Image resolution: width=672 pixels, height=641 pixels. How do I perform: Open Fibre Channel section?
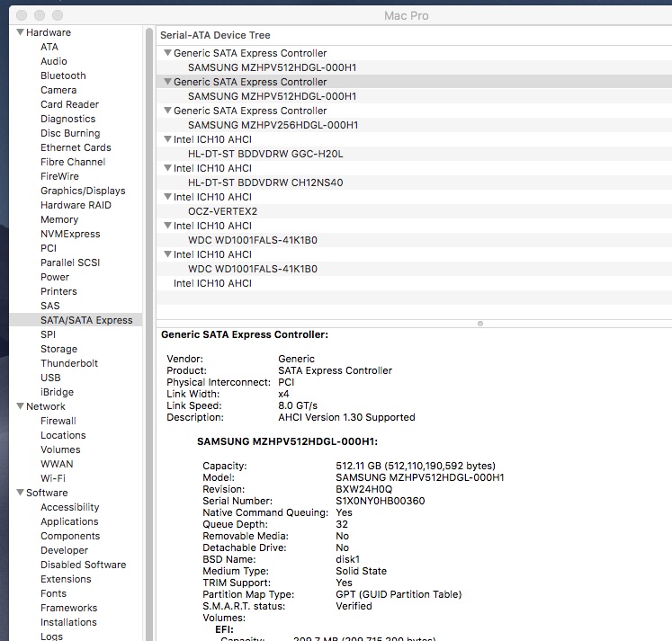(73, 162)
